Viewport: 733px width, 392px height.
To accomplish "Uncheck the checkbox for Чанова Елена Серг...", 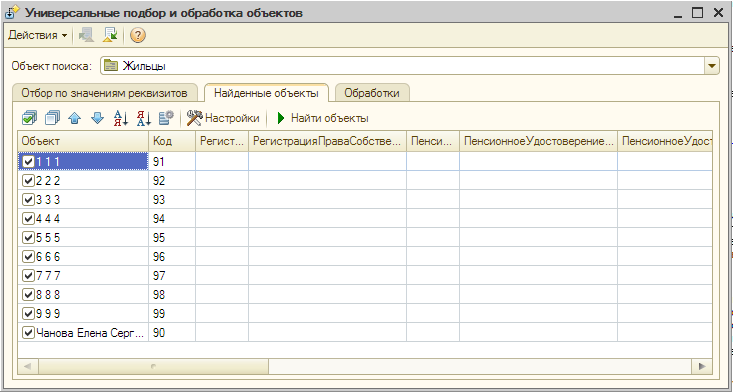I will pos(29,333).
